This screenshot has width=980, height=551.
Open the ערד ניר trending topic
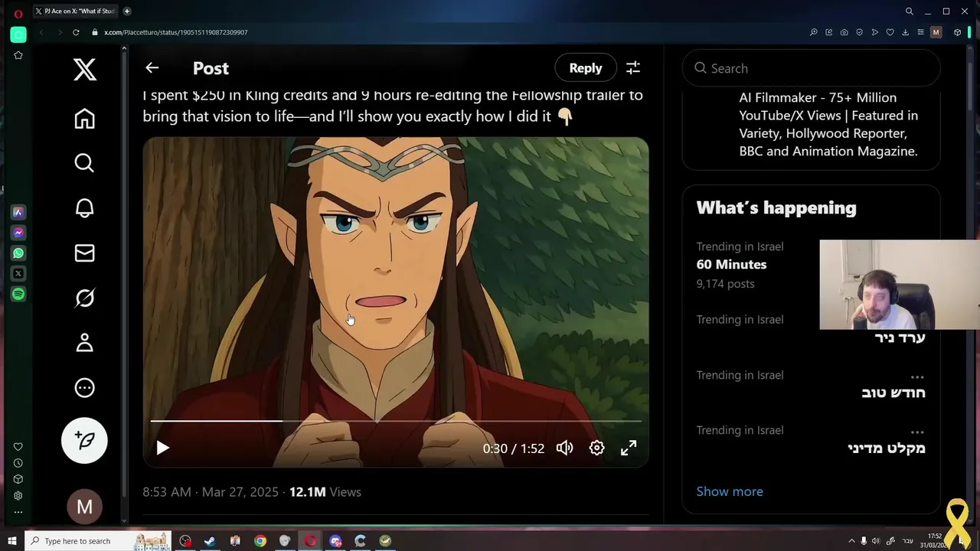click(x=900, y=337)
